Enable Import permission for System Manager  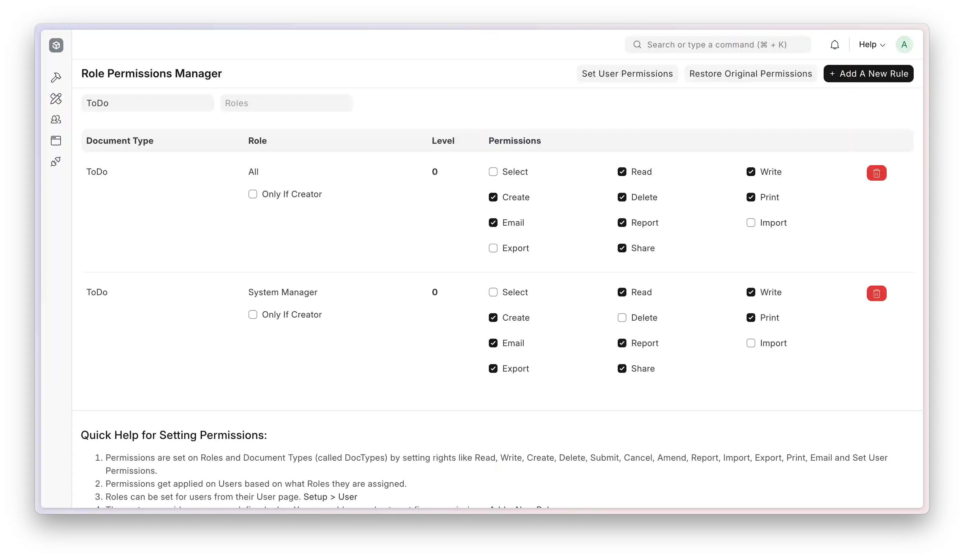tap(751, 343)
